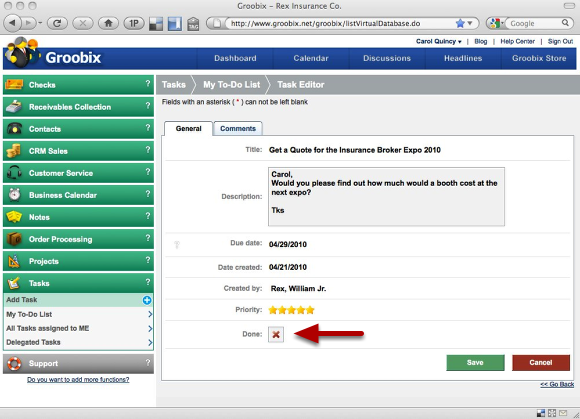580x419 pixels.
Task: Click the Business Calendar alarm clock icon
Action: [x=14, y=195]
